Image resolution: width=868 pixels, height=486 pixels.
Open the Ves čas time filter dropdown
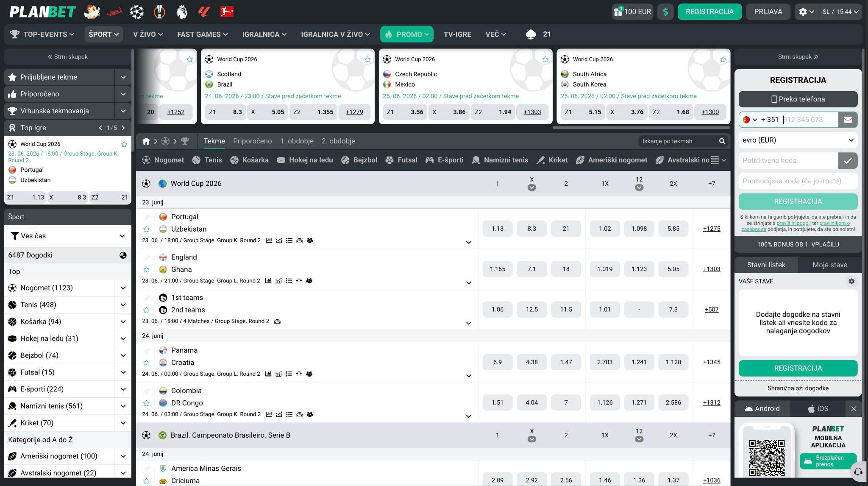coord(68,236)
